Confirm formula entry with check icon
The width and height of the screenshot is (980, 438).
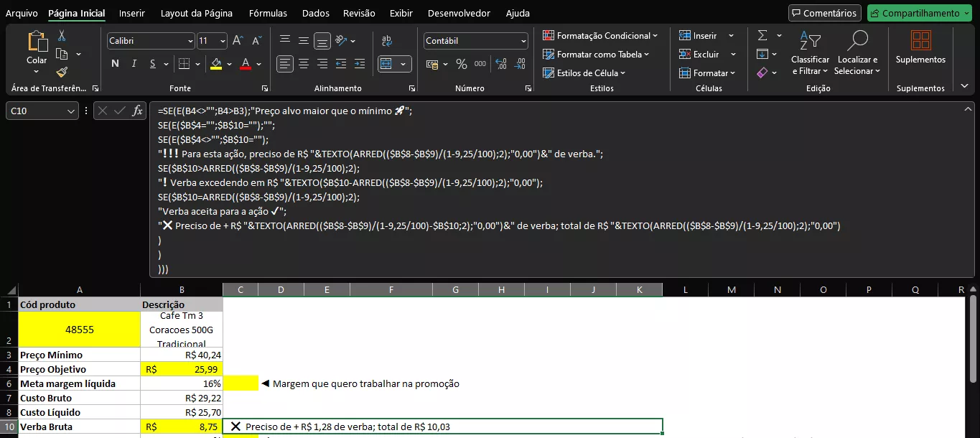click(120, 111)
